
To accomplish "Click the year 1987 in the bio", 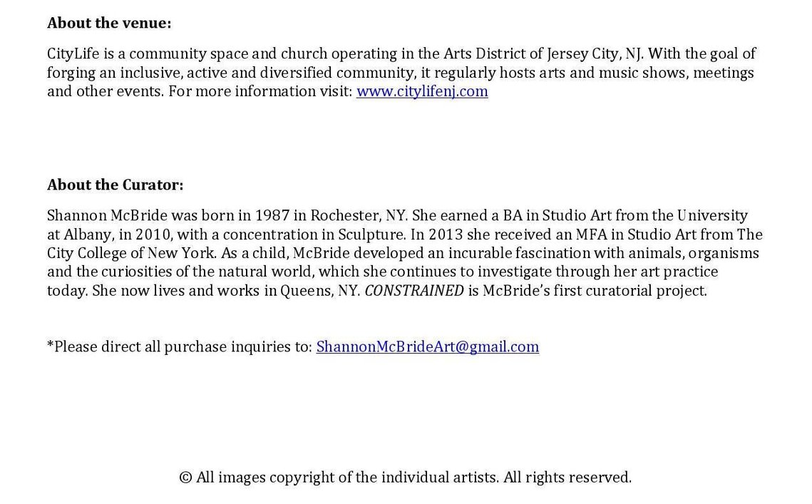I will tap(272, 215).
